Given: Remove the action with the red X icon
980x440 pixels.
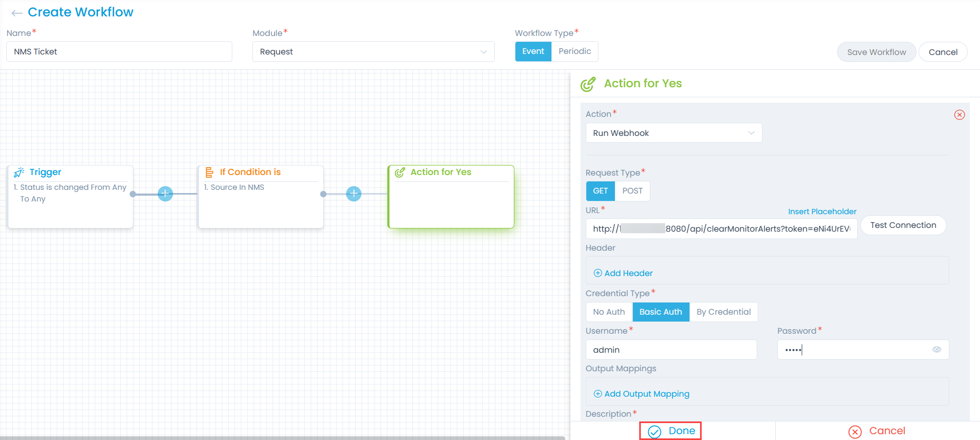Looking at the screenshot, I should (959, 115).
